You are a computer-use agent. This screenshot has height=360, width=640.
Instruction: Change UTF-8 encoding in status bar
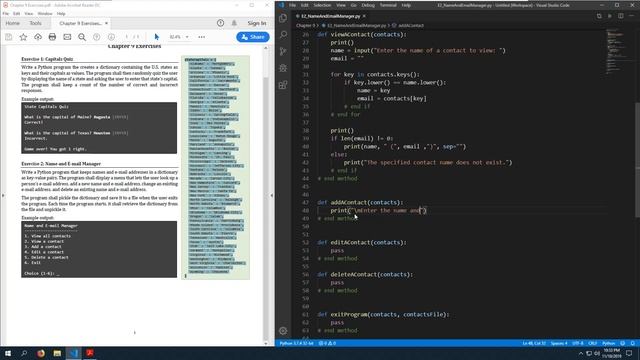[578, 343]
